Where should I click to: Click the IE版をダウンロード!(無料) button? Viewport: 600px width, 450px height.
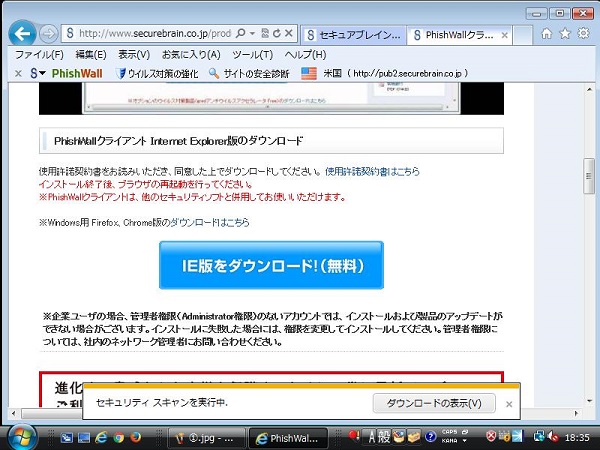(x=271, y=265)
